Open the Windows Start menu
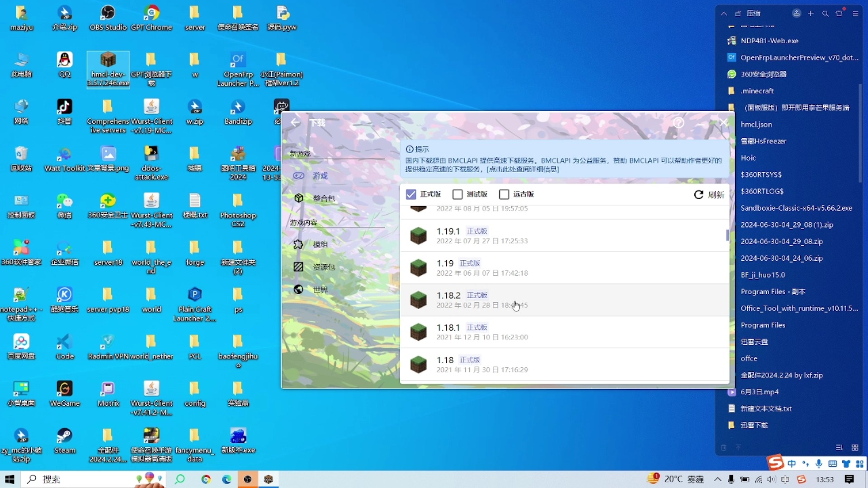The image size is (868, 488). pyautogui.click(x=10, y=479)
